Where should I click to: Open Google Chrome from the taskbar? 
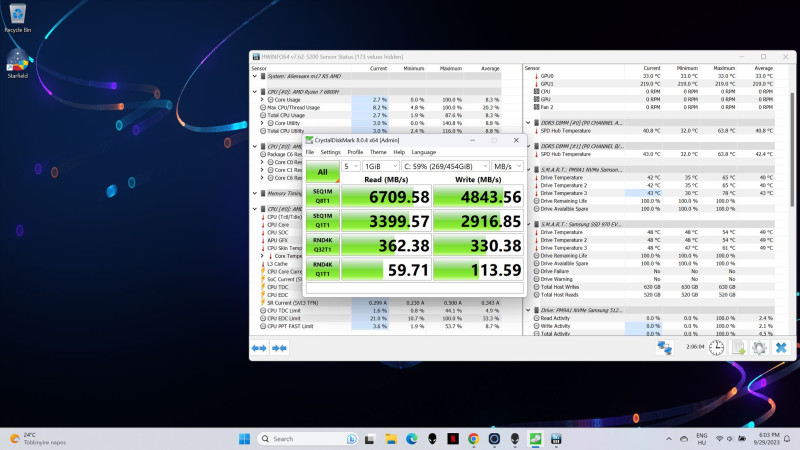tap(473, 439)
